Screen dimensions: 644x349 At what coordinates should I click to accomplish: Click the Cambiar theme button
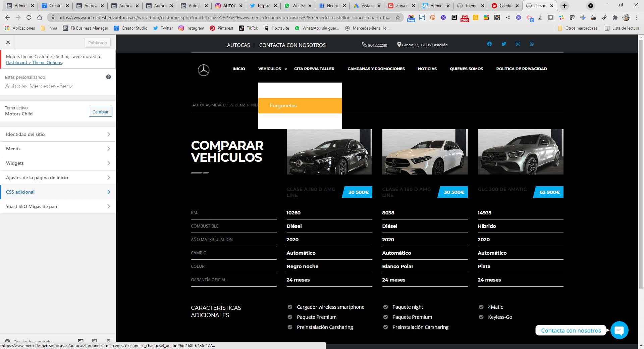100,112
